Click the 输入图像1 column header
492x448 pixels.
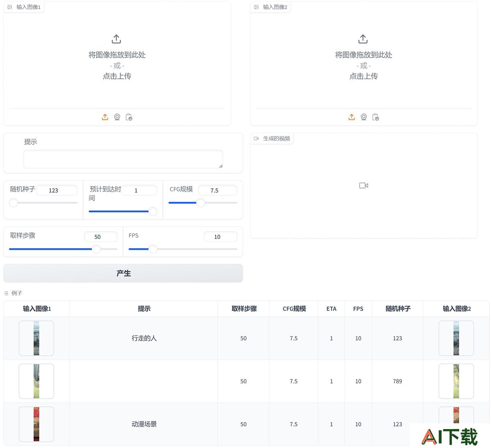pos(36,309)
